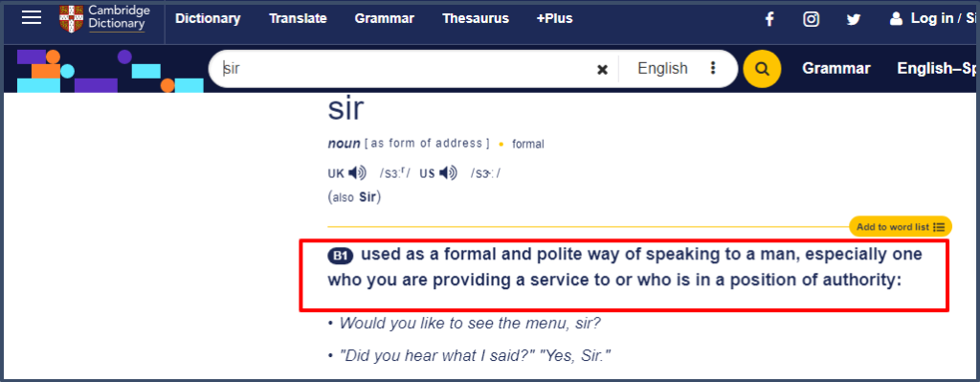Open the +Plus menu item

click(x=554, y=19)
